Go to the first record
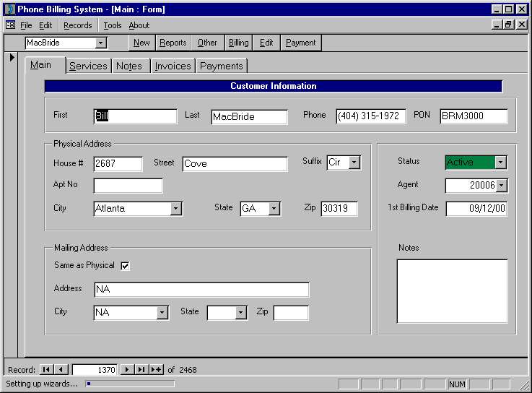 click(46, 370)
